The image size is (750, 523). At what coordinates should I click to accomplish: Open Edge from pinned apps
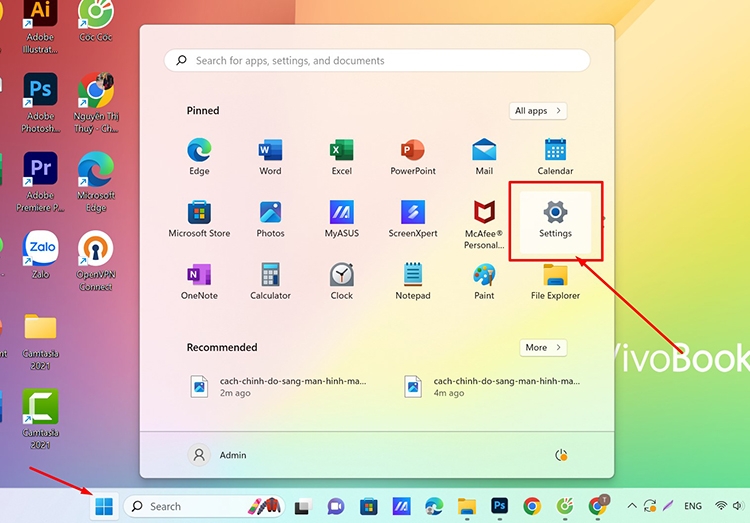point(199,157)
